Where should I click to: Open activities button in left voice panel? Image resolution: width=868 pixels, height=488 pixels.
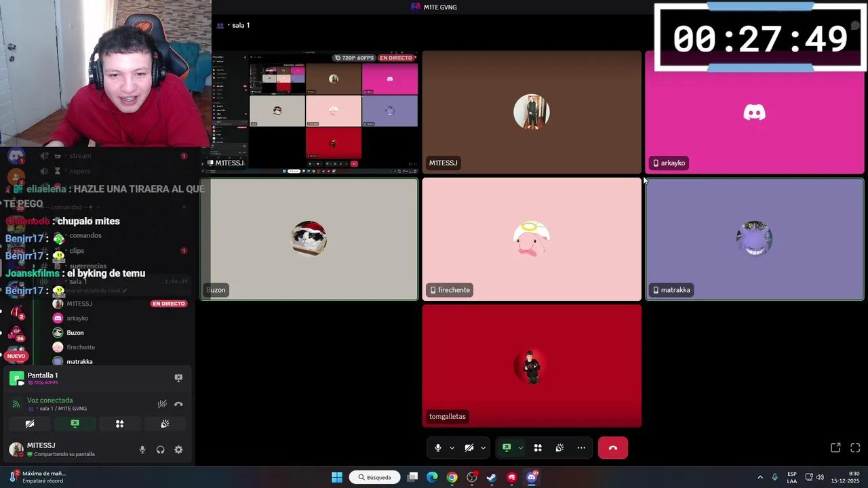pyautogui.click(x=119, y=424)
